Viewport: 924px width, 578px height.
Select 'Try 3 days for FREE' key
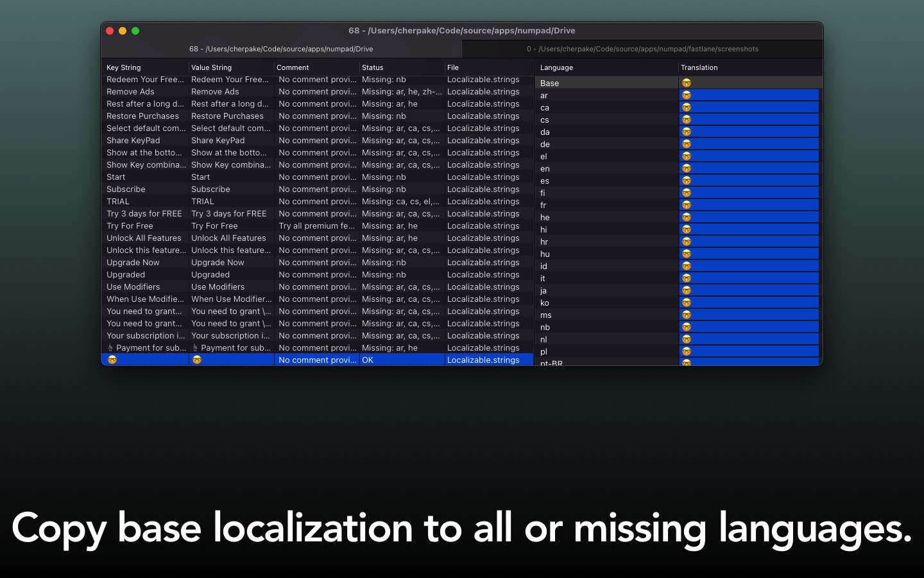[144, 214]
